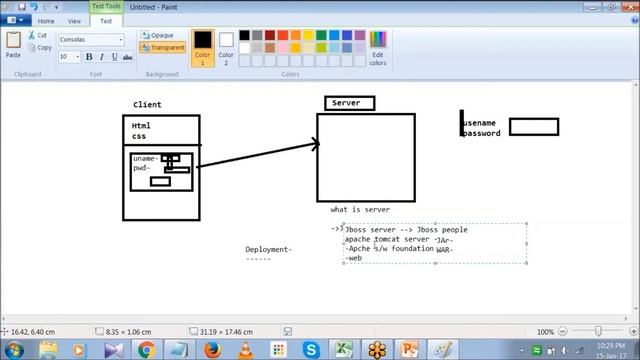Screen dimensions: 640x360
Task: Click the Text Tools contextual tab header
Action: click(x=106, y=7)
